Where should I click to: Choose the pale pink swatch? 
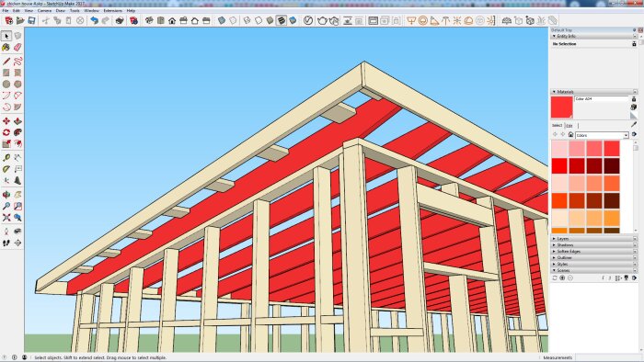559,149
